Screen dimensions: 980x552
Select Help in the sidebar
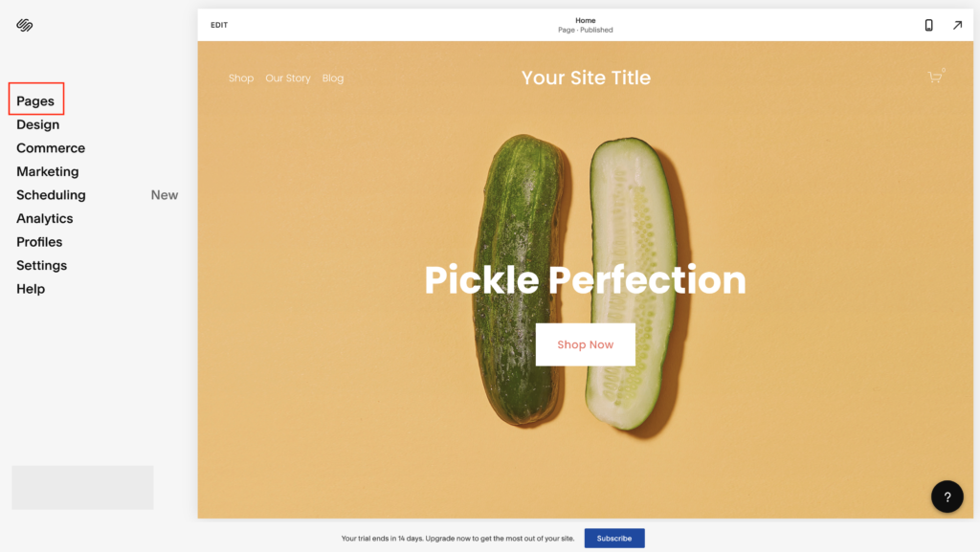31,289
